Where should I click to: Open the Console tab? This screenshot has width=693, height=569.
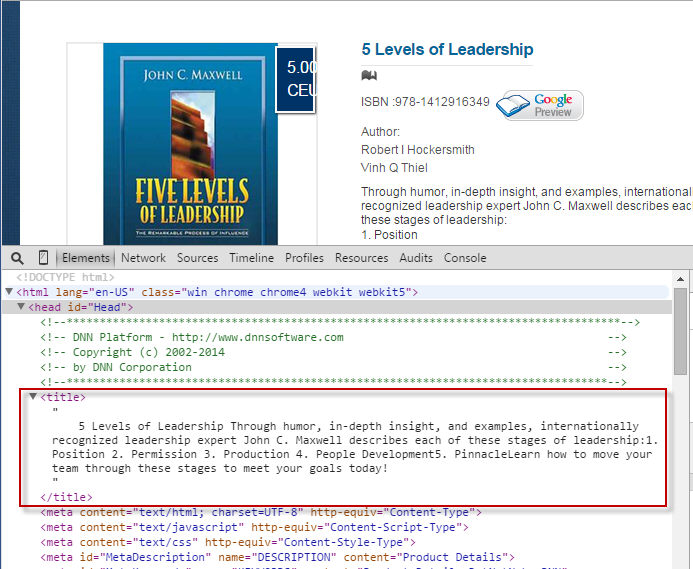click(x=465, y=258)
